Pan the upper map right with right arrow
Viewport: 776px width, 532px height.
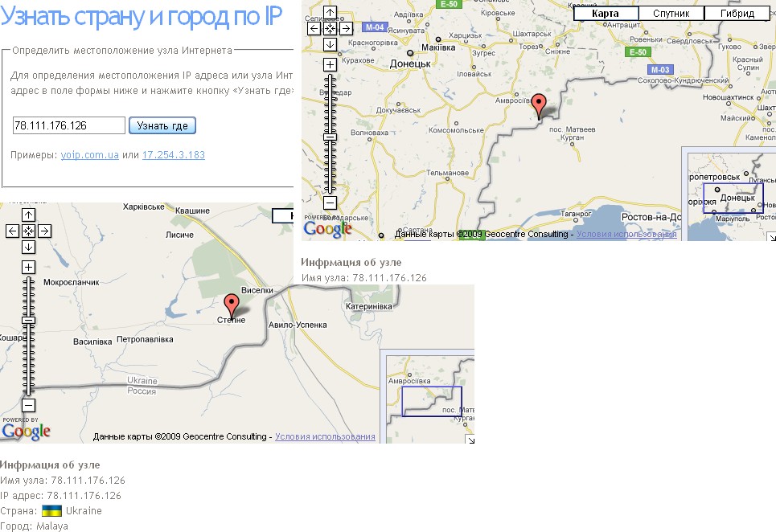tap(346, 29)
